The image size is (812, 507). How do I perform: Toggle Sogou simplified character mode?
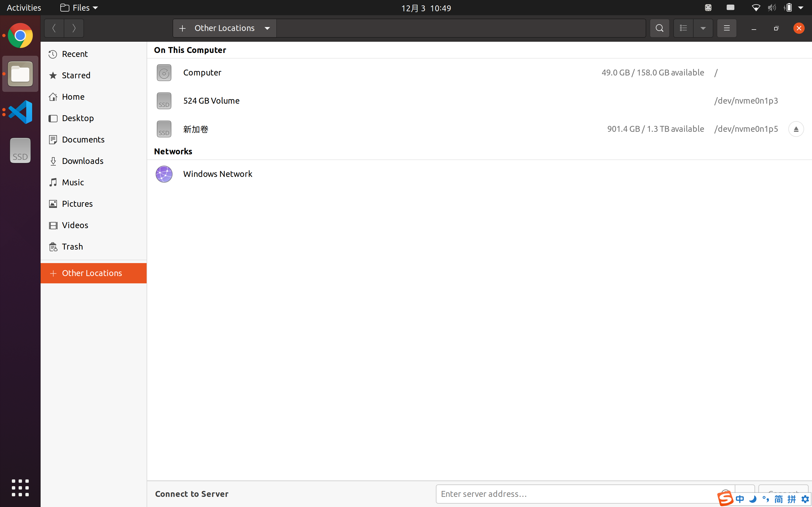(779, 499)
